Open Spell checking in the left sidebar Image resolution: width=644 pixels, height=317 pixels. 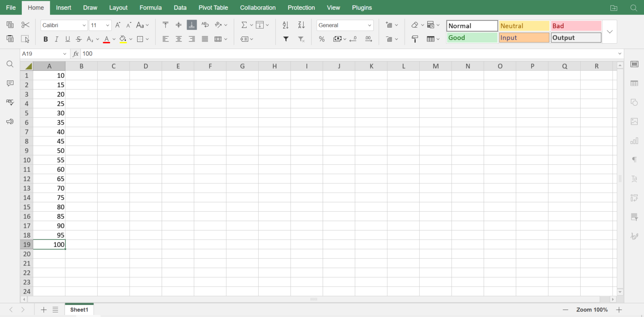tap(10, 102)
